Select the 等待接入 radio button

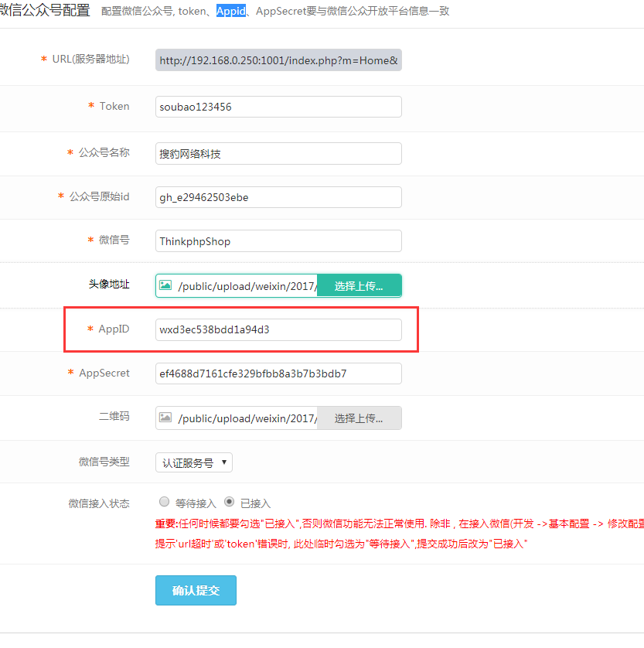pos(163,501)
